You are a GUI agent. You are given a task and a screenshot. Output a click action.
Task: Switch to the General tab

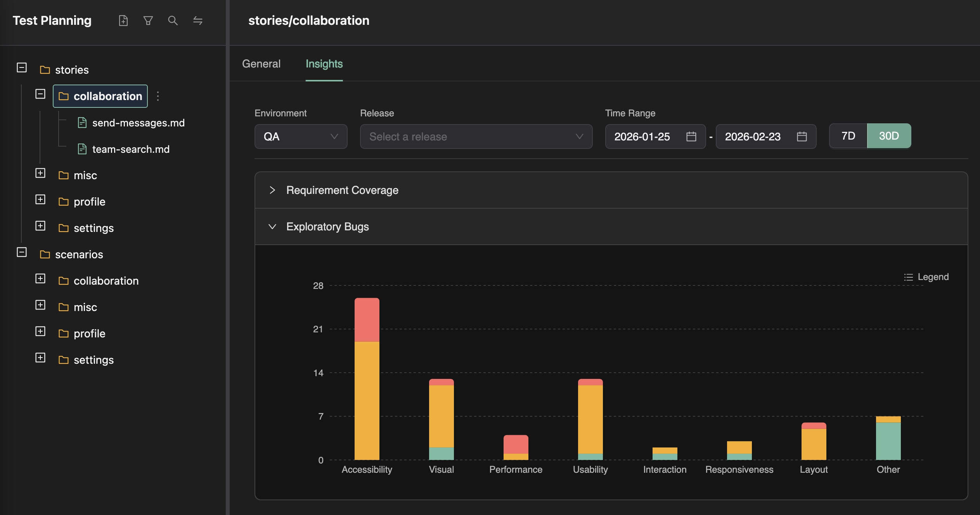(x=261, y=64)
